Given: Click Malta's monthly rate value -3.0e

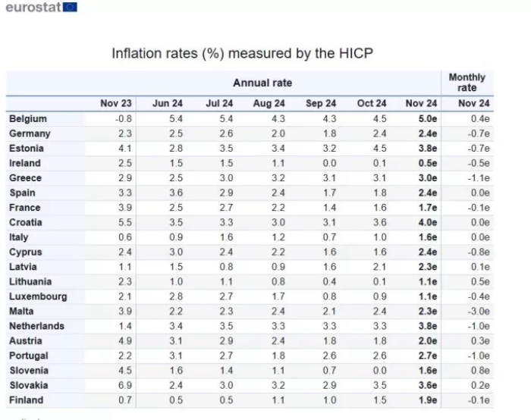Looking at the screenshot, I should click(x=478, y=312).
